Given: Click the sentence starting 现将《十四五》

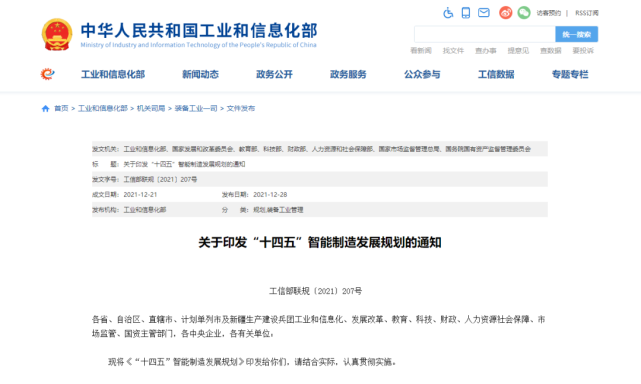Looking at the screenshot, I should coord(252,362).
